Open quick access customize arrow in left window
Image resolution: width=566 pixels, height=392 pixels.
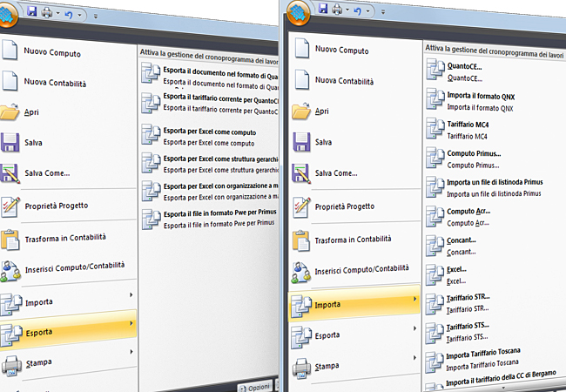coord(96,17)
